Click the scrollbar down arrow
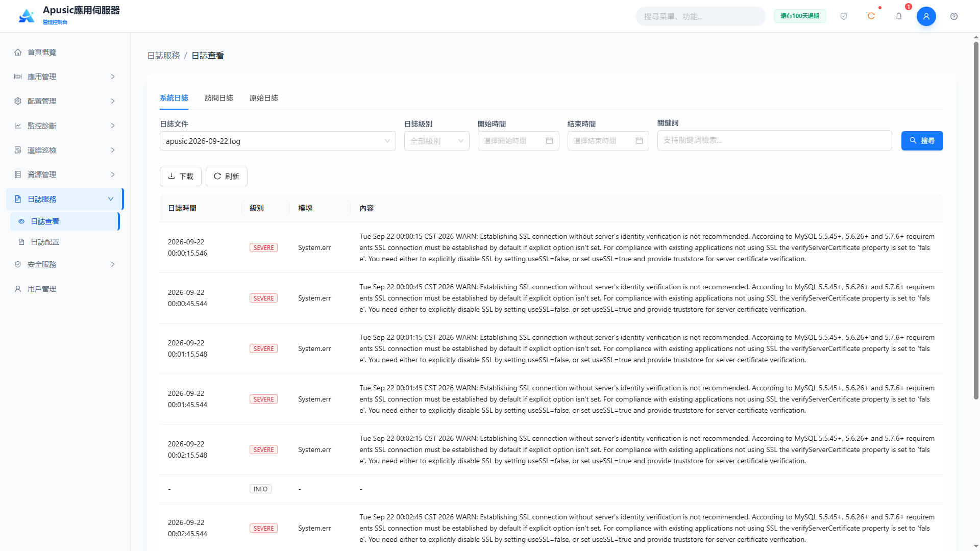This screenshot has width=980, height=551. tap(976, 546)
